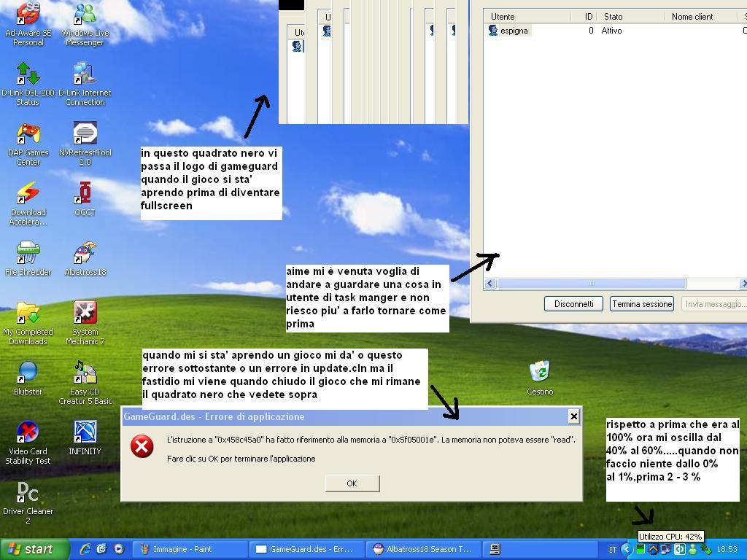Select the D-Link Internet Connection shortcut
Screen dimensions: 747x560
coord(85,84)
